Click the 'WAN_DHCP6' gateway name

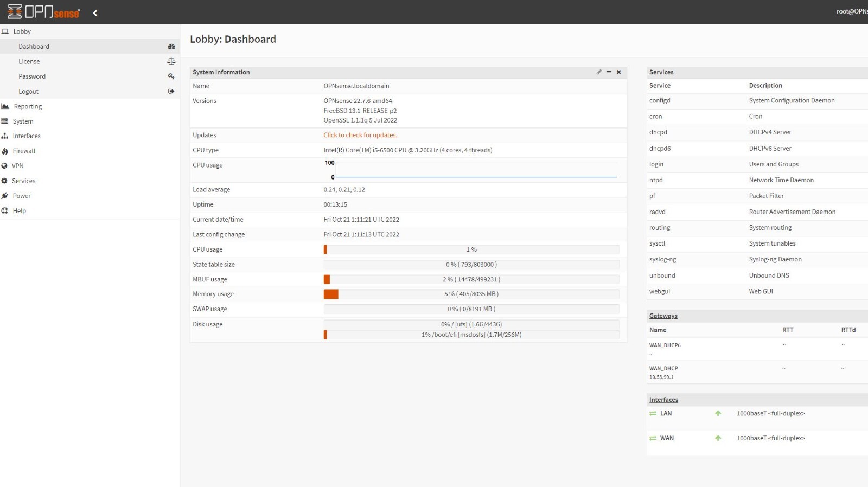click(665, 345)
